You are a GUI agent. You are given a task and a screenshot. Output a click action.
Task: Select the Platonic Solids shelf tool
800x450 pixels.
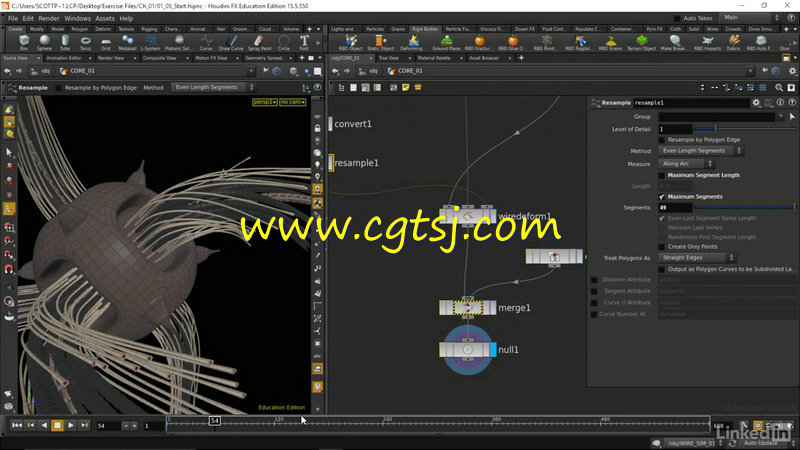pyautogui.click(x=178, y=42)
